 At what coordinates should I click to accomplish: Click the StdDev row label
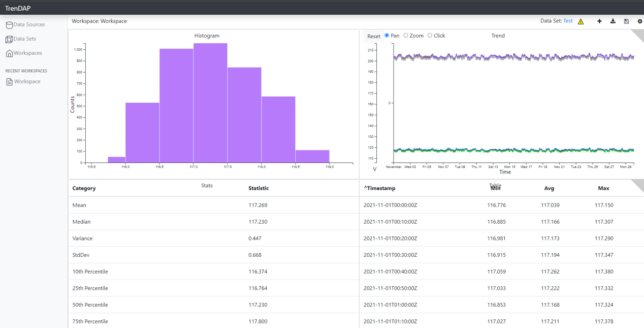(81, 255)
